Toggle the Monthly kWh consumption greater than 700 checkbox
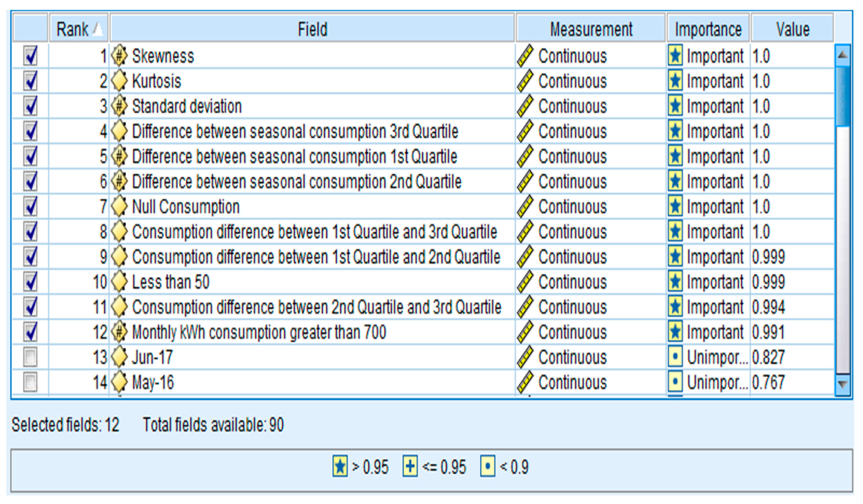863x504 pixels. tap(31, 332)
